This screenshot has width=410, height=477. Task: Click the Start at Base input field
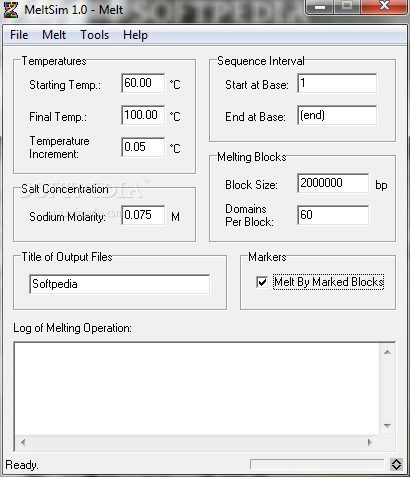coord(337,83)
